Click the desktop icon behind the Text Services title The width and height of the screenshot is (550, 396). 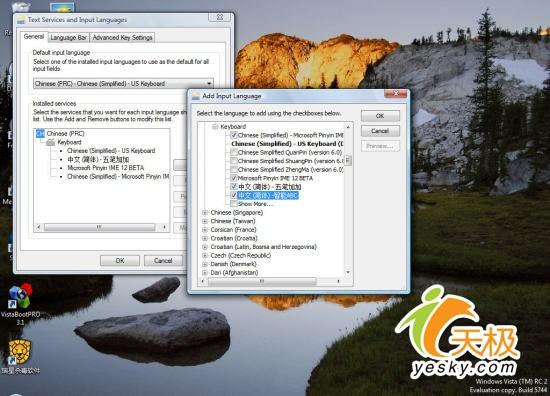pyautogui.click(x=62, y=7)
